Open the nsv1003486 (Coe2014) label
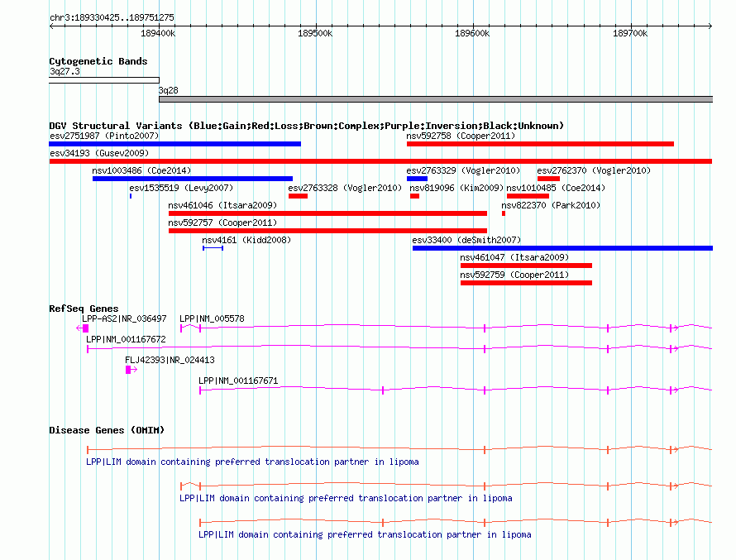 click(141, 171)
